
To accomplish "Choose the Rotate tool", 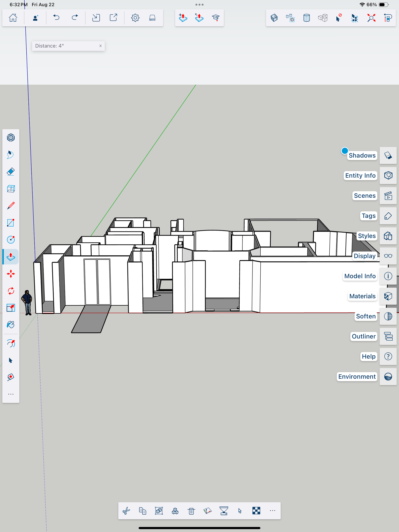I will 11,291.
